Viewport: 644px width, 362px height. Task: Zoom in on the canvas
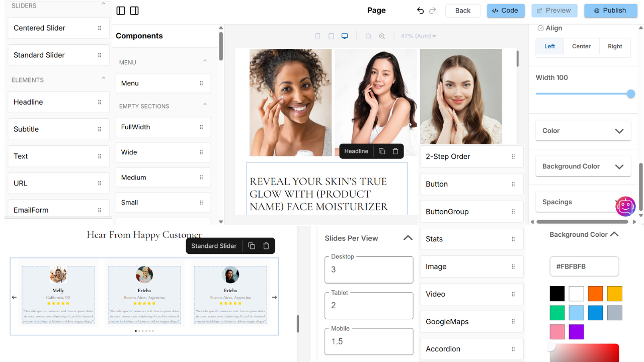[x=382, y=36]
